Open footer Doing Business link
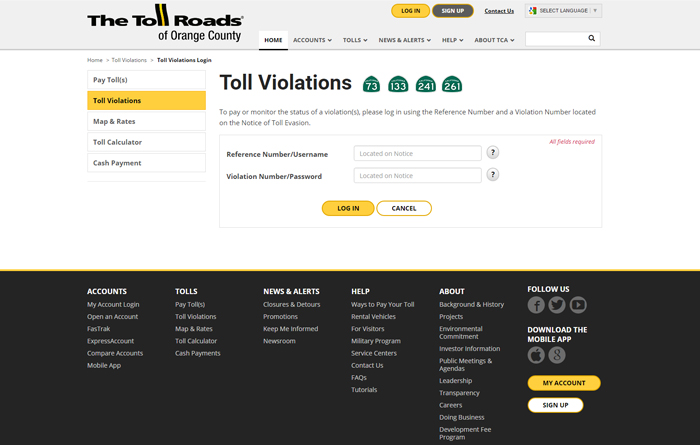Viewport: 700px width, 445px height. tap(462, 417)
